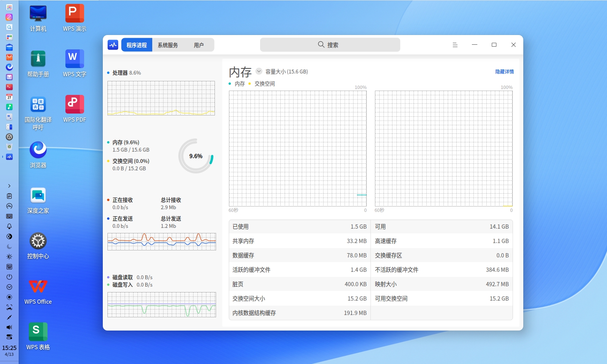607x364 pixels.
Task: Click the notification bell tray icon
Action: tap(9, 226)
